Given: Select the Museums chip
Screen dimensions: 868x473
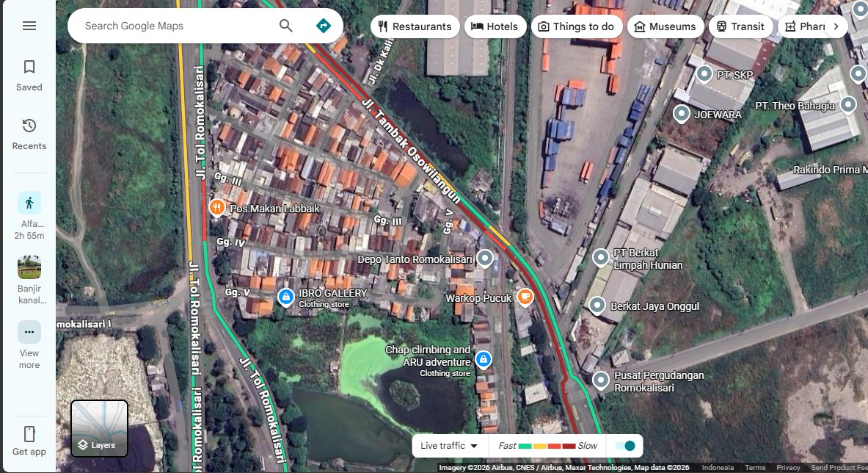Looking at the screenshot, I should [665, 26].
